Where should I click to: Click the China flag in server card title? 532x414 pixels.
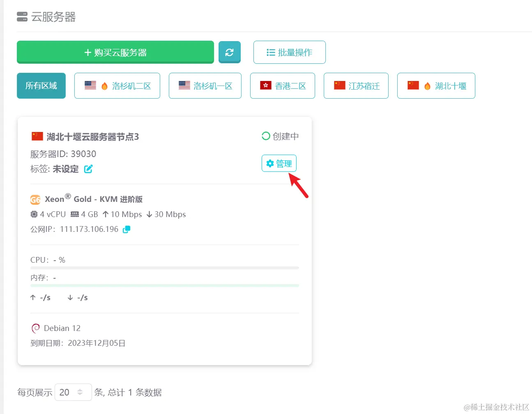click(x=37, y=136)
